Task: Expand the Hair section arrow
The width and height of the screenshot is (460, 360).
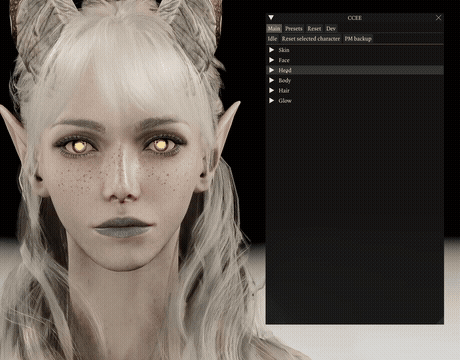Action: [x=272, y=90]
